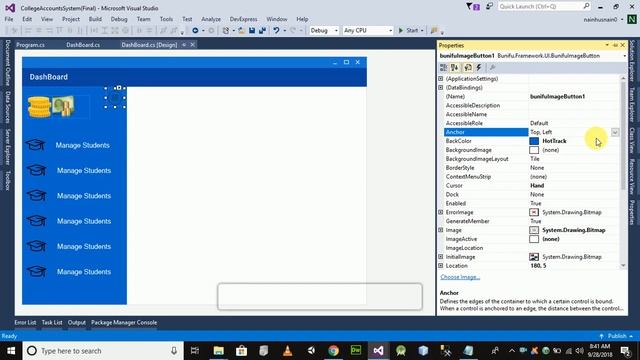Click the Properties panel vertical scrollbar
The width and height of the screenshot is (640, 360).
click(623, 171)
